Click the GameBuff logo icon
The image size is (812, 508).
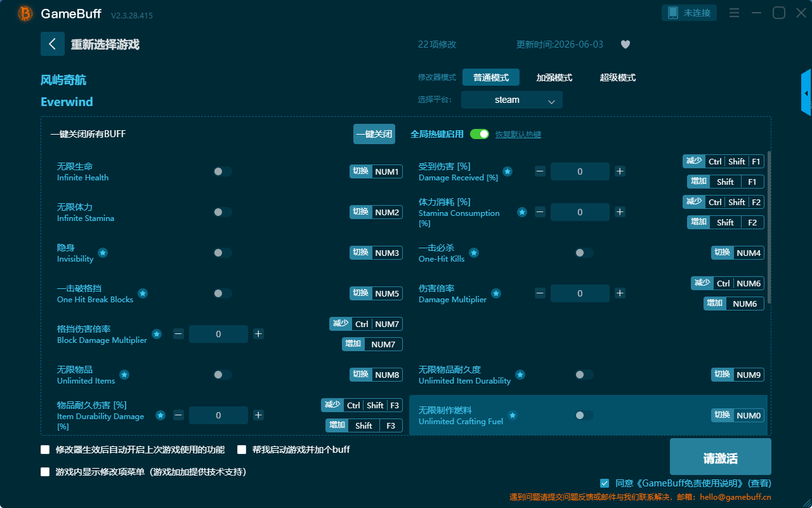[25, 13]
